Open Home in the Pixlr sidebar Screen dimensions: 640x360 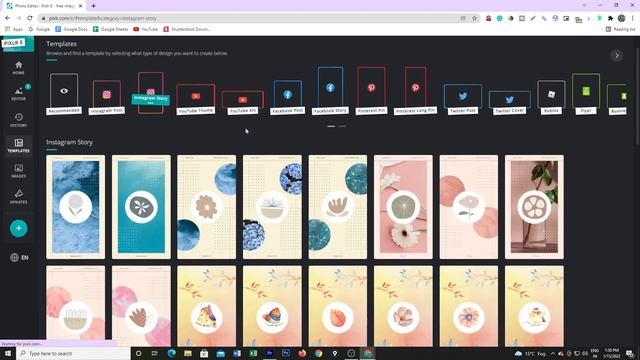(18, 68)
